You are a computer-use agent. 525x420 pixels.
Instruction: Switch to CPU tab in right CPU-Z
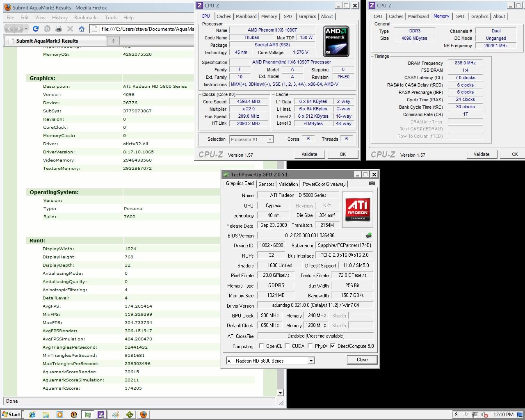[378, 16]
